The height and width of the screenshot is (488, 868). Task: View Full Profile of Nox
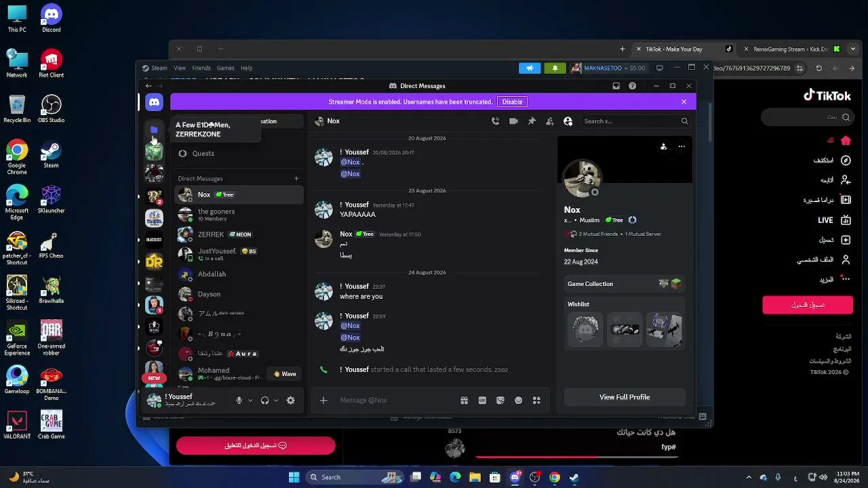click(x=625, y=397)
